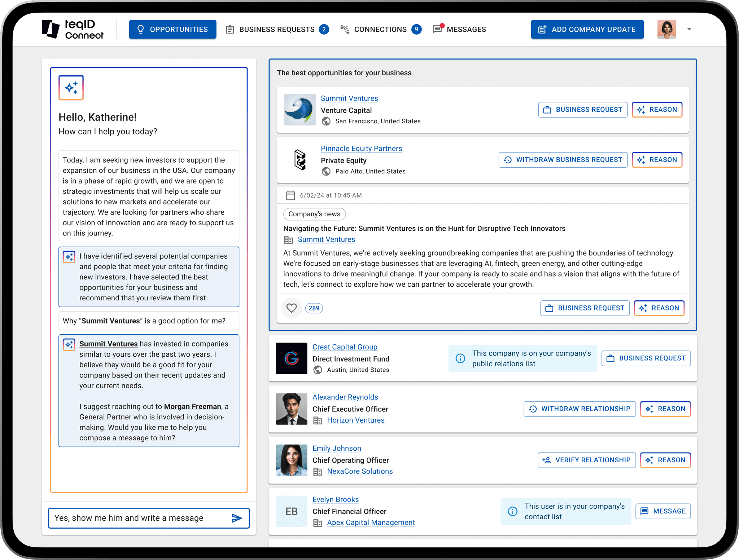Click the Connections badge showing 9
739x560 pixels.
point(416,29)
